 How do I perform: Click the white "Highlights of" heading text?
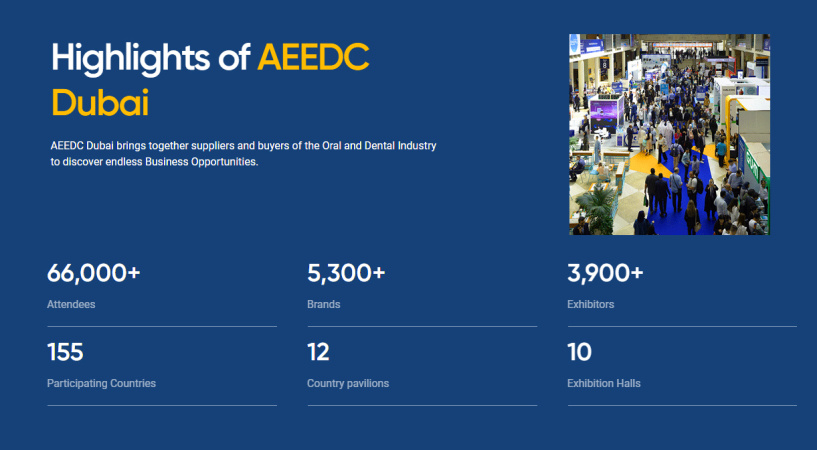click(x=150, y=58)
